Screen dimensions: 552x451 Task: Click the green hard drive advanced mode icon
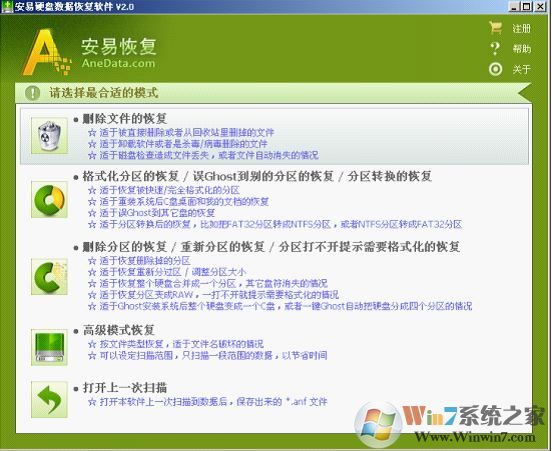(49, 347)
